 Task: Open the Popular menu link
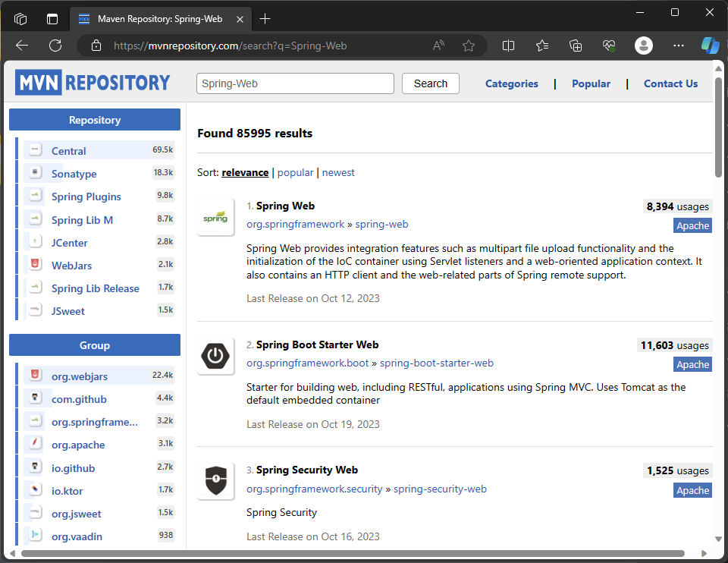(591, 83)
